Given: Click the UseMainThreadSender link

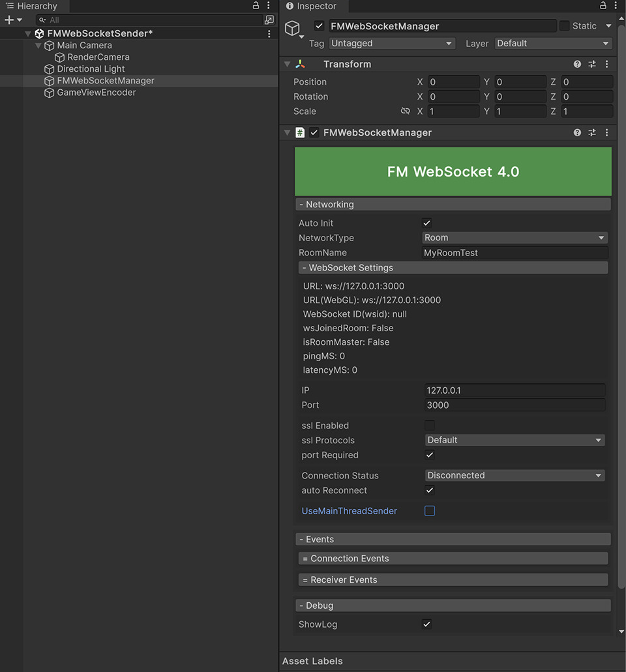Looking at the screenshot, I should pyautogui.click(x=349, y=511).
